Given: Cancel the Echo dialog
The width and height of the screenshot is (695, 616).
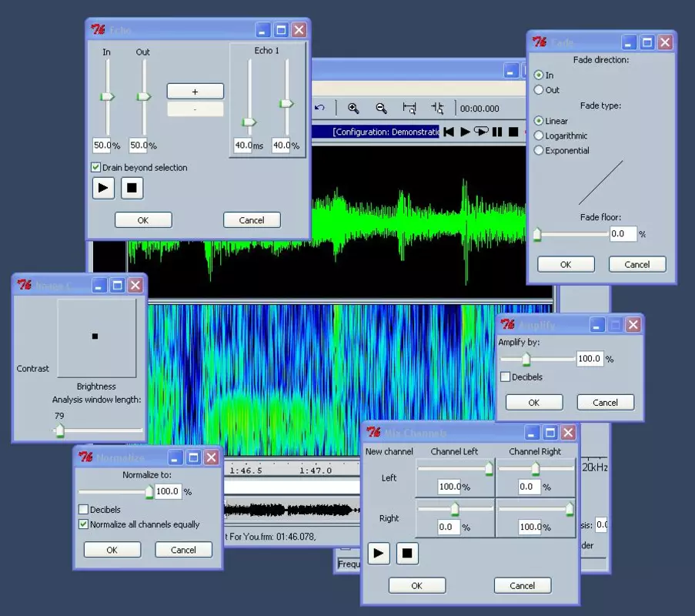Looking at the screenshot, I should point(252,220).
